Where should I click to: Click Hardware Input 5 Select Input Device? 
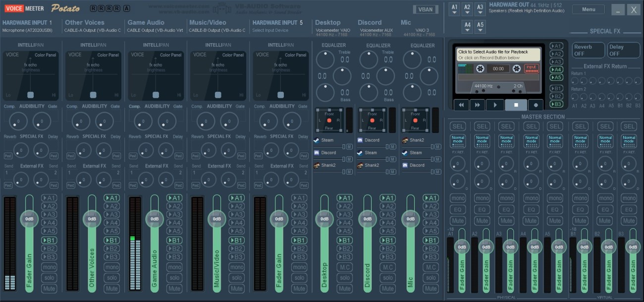coord(270,30)
